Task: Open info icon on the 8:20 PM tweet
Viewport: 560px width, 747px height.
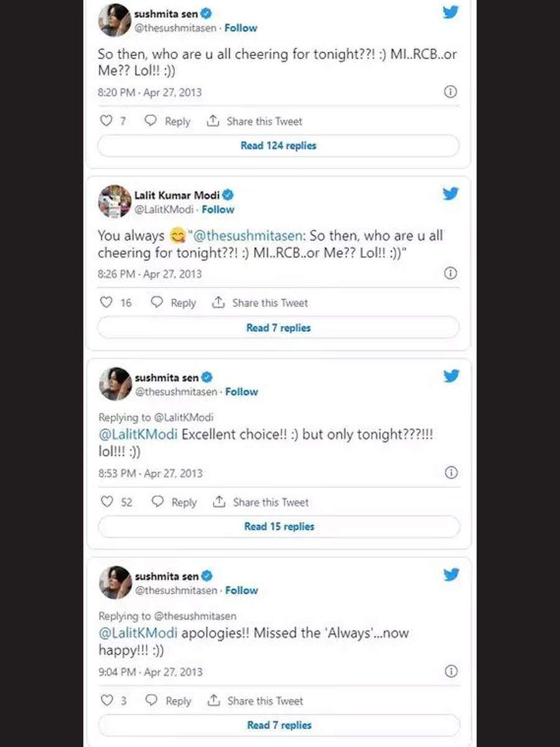Action: pos(450,92)
